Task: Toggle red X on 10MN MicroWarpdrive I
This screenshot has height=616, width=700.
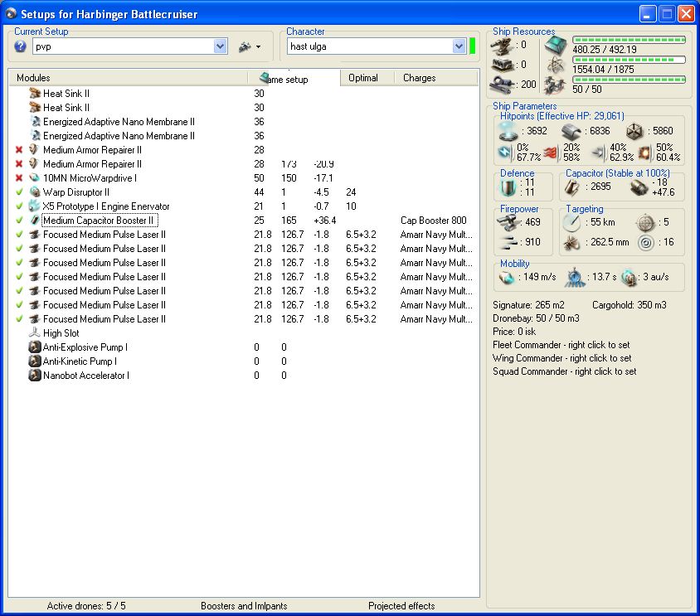Action: 19,178
